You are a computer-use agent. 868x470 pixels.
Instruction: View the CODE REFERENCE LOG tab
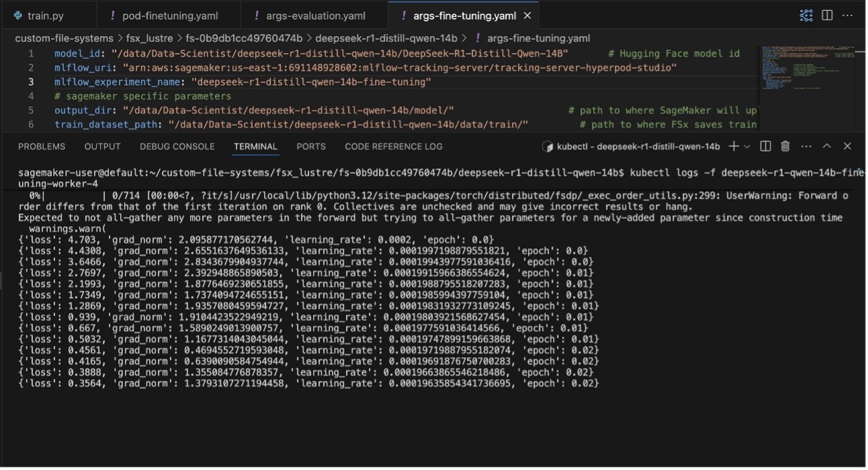(x=394, y=147)
